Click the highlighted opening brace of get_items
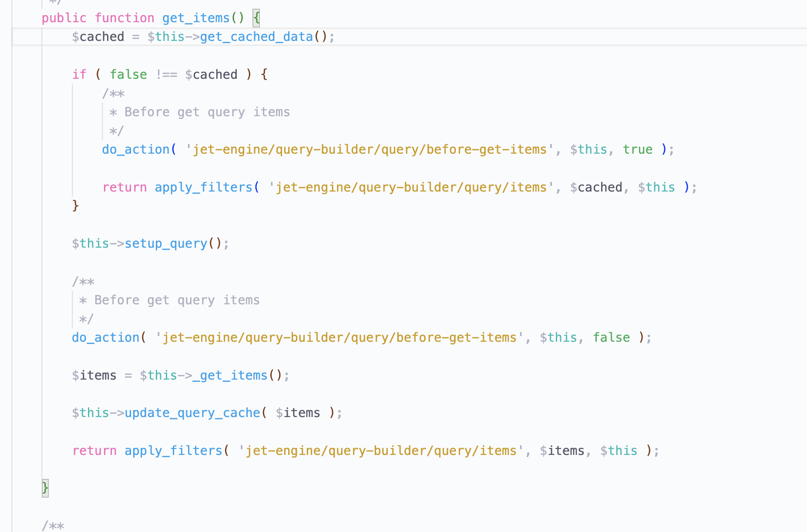 click(x=256, y=18)
